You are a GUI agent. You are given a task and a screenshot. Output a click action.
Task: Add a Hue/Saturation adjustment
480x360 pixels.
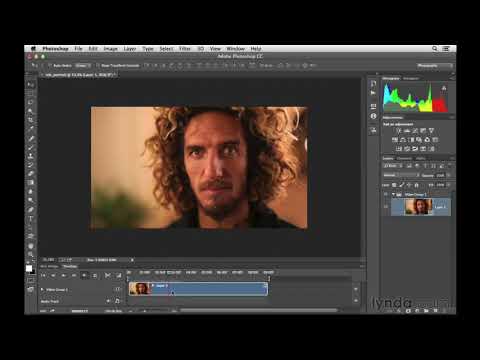[395, 140]
